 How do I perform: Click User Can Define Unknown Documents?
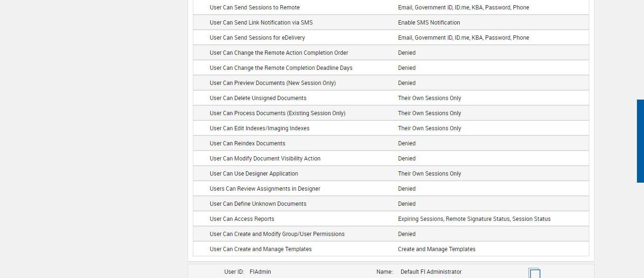258,204
